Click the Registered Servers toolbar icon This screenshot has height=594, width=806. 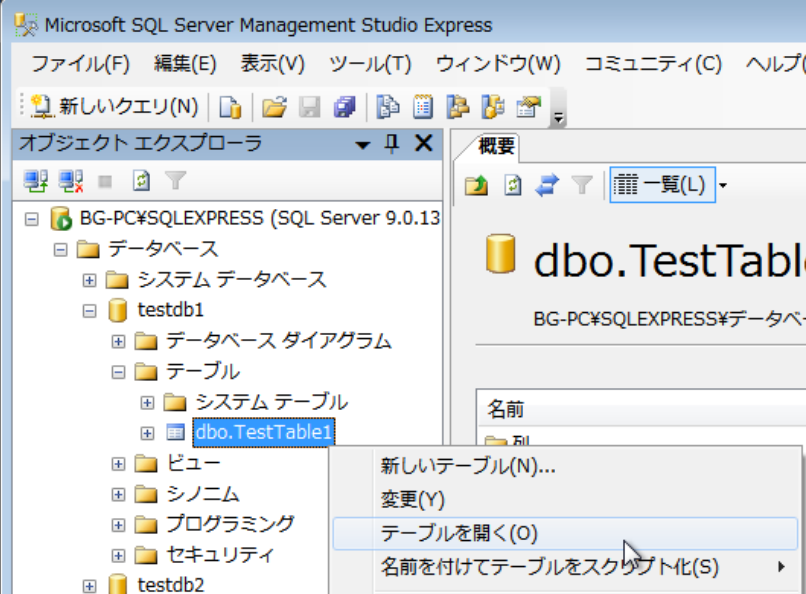coord(388,107)
